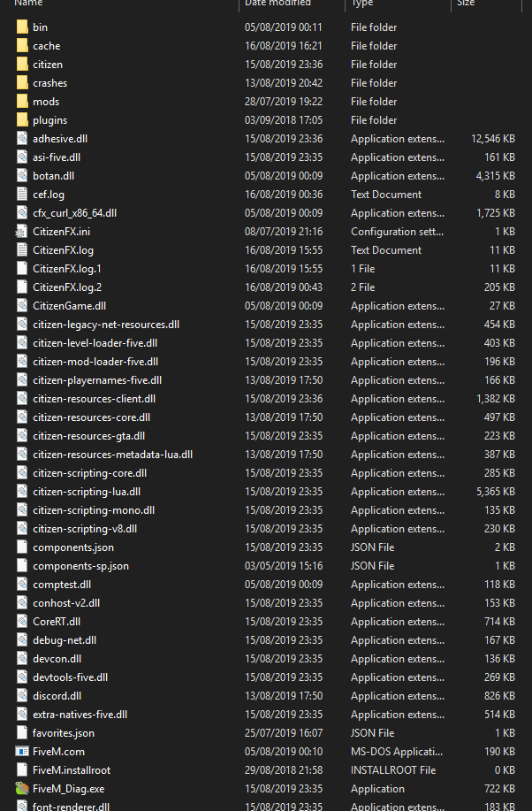The height and width of the screenshot is (811, 532).
Task: Select the CoreRT.dll file icon
Action: 22,622
